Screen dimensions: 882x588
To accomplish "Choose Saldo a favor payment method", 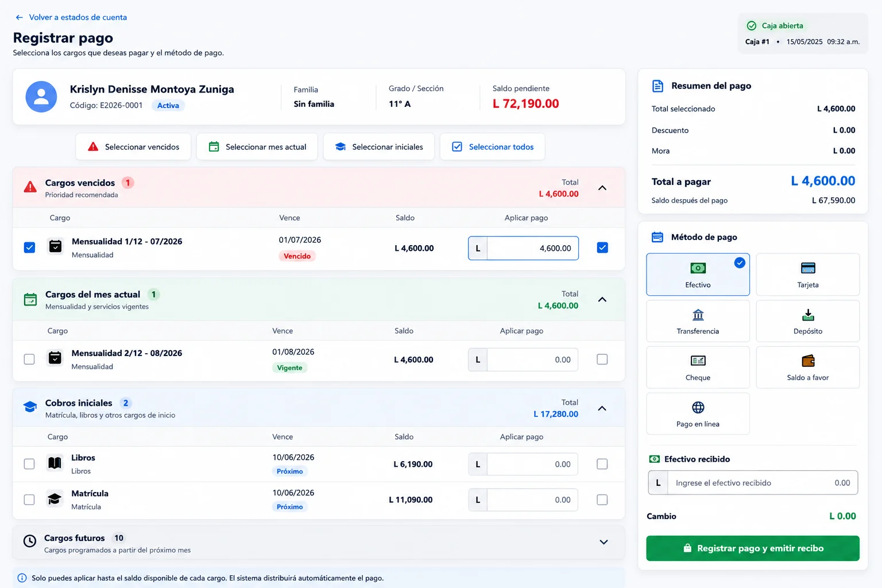I will click(x=808, y=367).
